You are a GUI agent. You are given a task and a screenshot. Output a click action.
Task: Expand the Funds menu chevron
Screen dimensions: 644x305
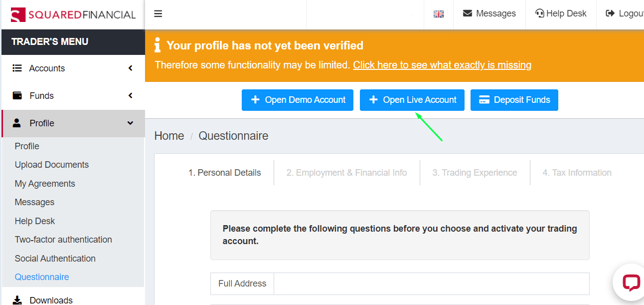pyautogui.click(x=131, y=96)
